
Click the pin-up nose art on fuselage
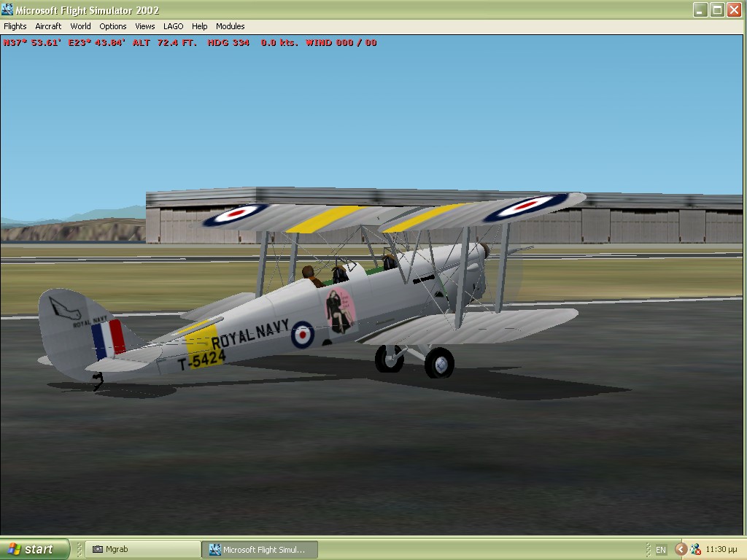[x=340, y=311]
